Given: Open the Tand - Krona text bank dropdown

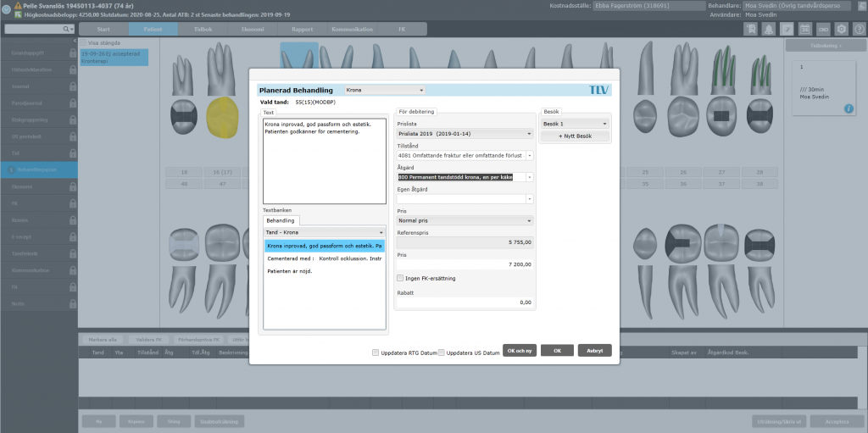Looking at the screenshot, I should [324, 232].
